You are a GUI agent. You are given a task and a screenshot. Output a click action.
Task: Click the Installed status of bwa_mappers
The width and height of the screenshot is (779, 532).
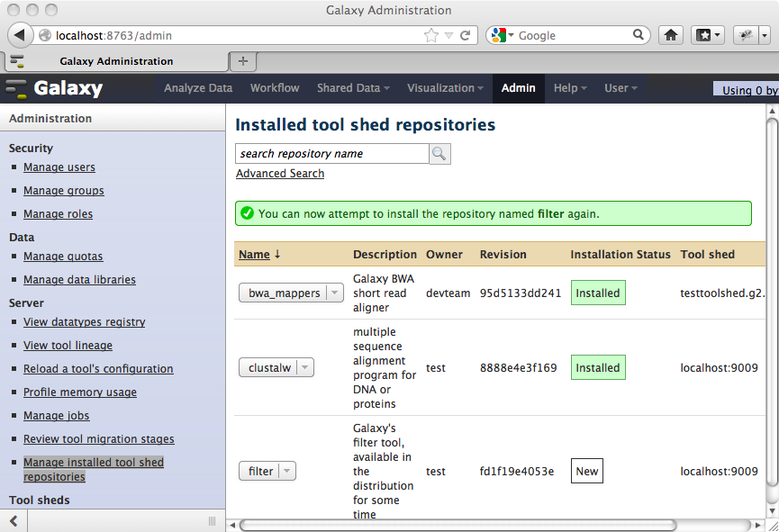coord(598,293)
